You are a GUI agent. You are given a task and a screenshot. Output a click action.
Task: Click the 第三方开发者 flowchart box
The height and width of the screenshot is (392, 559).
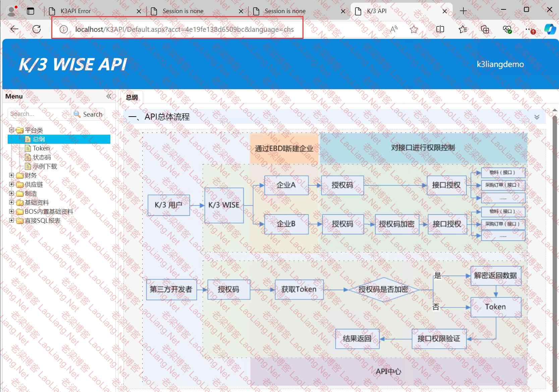tap(171, 289)
